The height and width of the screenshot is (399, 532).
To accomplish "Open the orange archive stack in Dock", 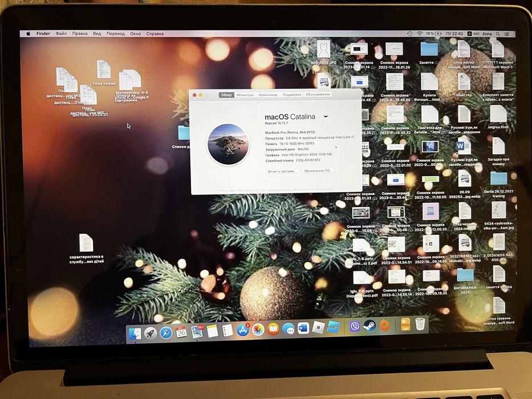I will [405, 325].
